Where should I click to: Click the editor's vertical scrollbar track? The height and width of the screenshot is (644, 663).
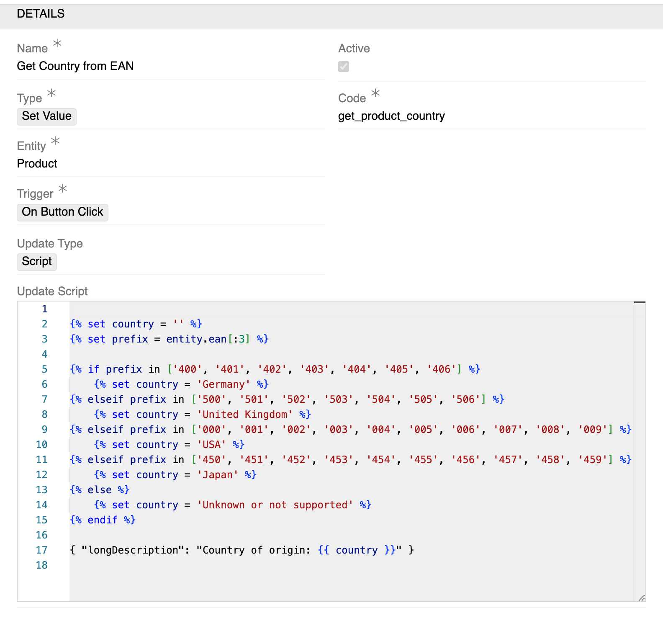tap(640, 451)
